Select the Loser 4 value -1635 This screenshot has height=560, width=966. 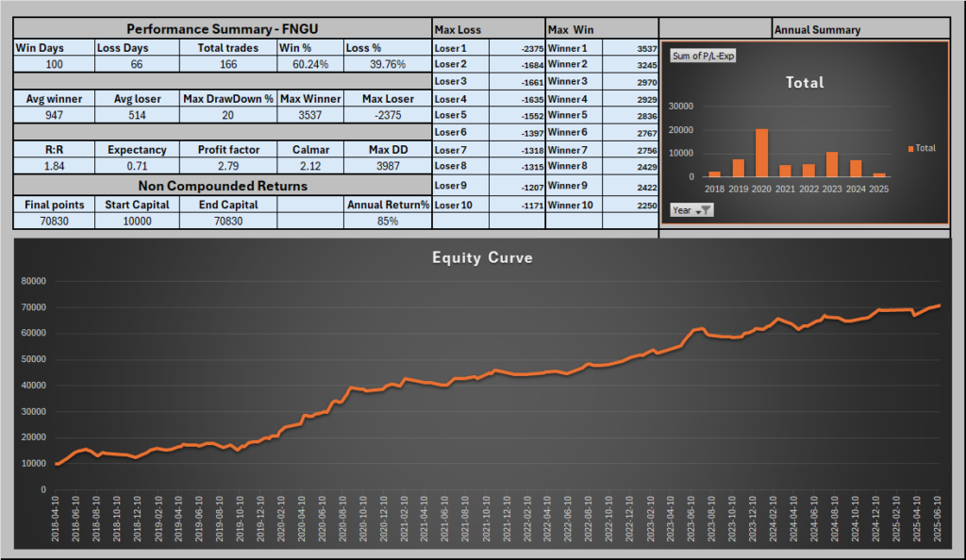pyautogui.click(x=517, y=99)
